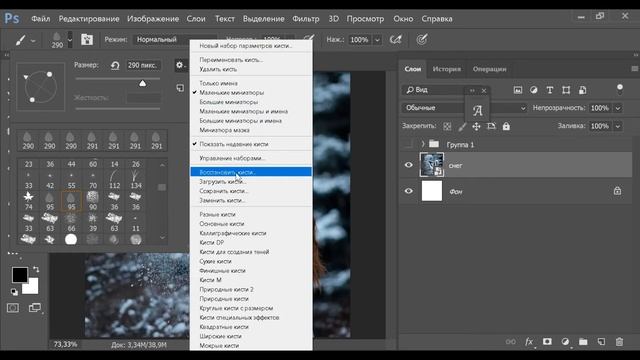
Task: Choose 'Квадратные кисти' brush set
Action: pos(251,327)
